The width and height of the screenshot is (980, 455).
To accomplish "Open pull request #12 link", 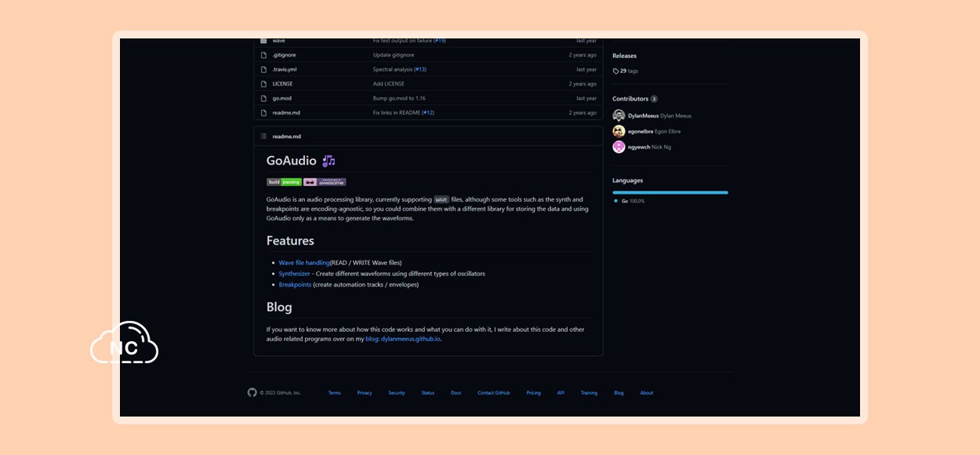I will tap(428, 113).
